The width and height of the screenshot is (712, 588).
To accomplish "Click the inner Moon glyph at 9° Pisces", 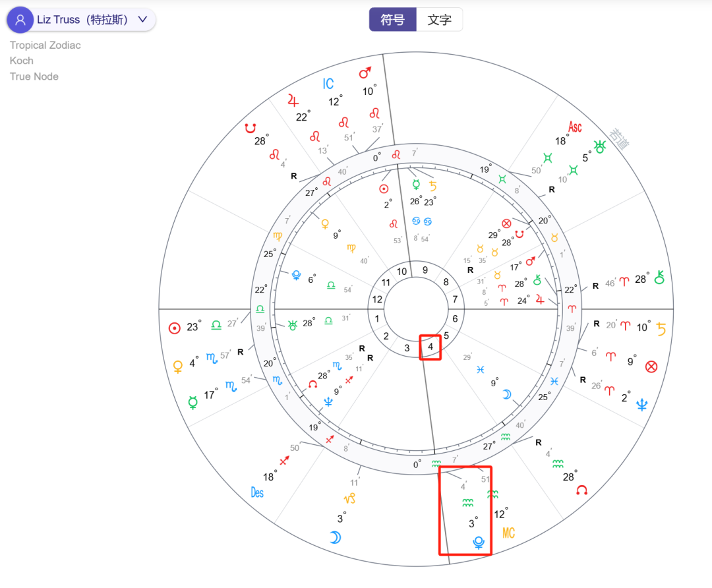I will (507, 395).
